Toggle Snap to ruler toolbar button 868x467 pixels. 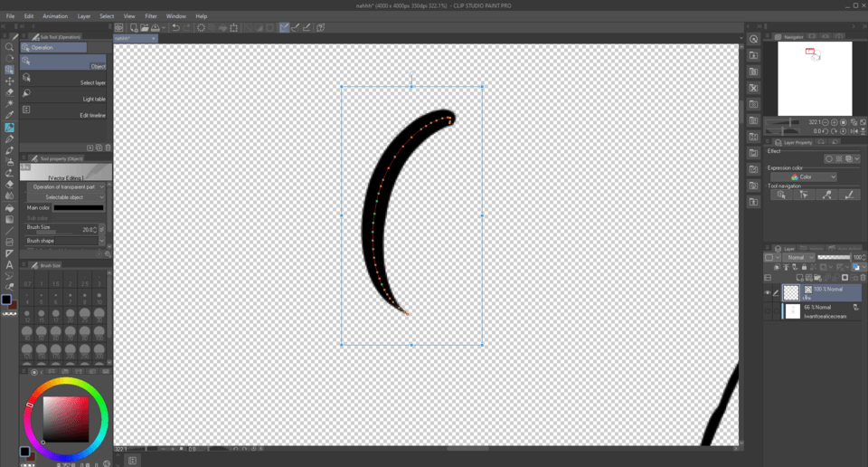click(x=284, y=27)
